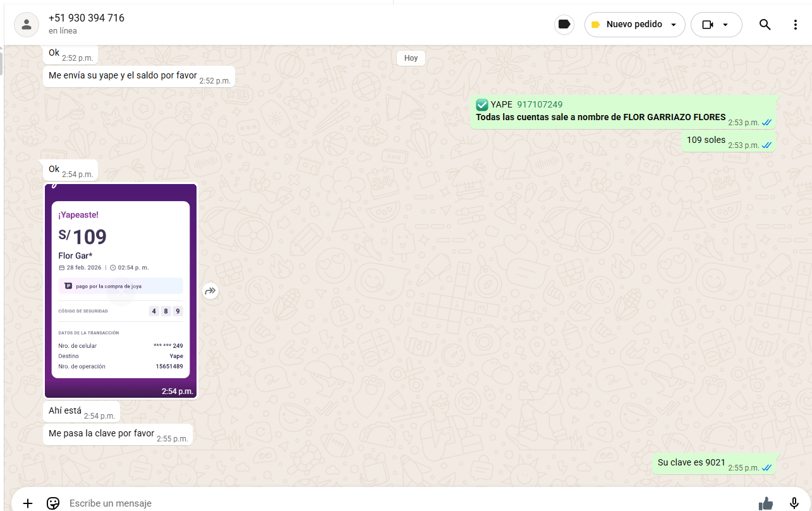Click the '109 soles' sent message
The image size is (812, 511).
[706, 140]
